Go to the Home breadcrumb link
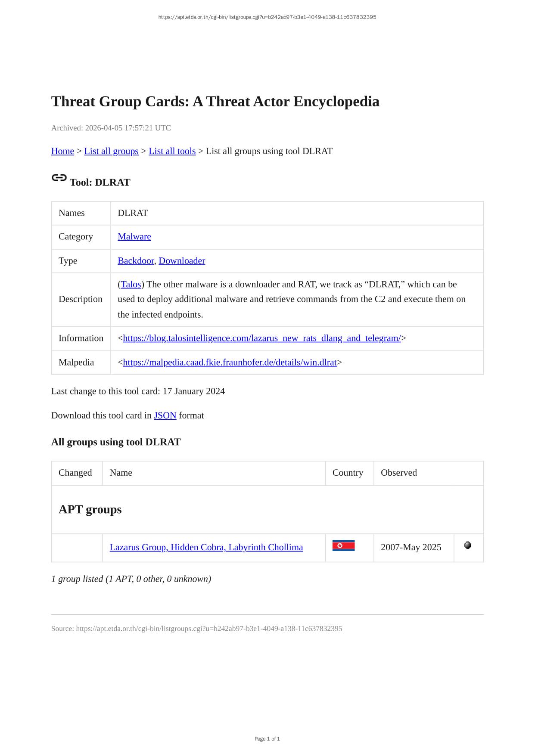The height and width of the screenshot is (756, 535). (x=62, y=151)
